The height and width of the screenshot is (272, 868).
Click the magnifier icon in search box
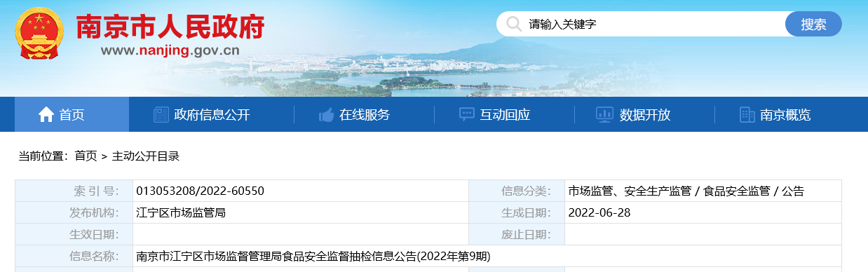coord(514,25)
